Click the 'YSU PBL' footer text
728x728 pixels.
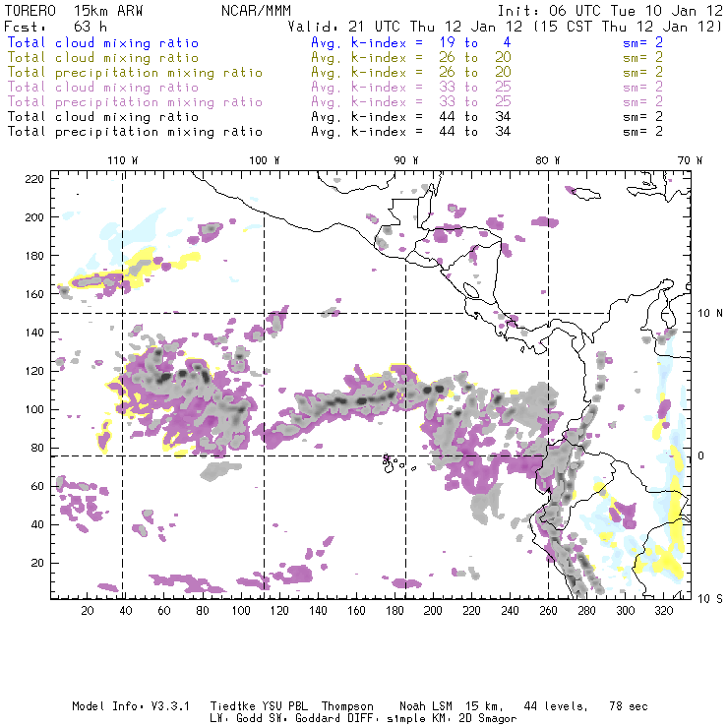point(285,706)
